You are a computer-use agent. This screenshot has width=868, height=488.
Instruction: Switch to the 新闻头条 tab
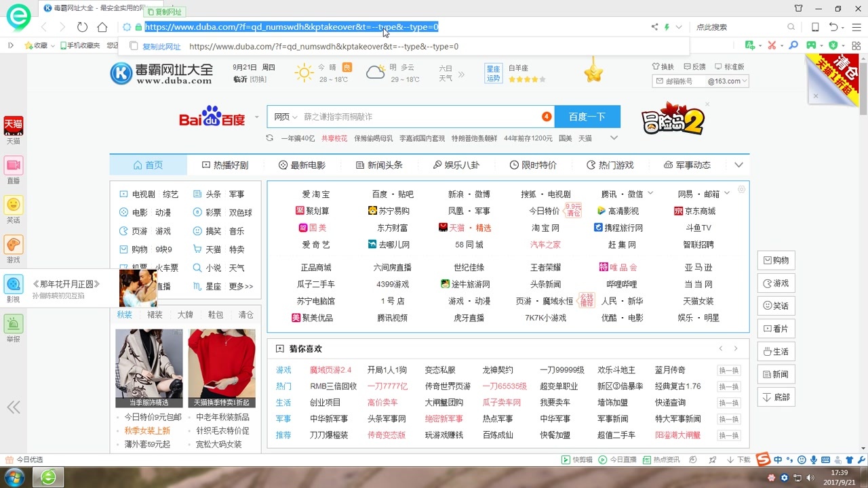point(379,165)
